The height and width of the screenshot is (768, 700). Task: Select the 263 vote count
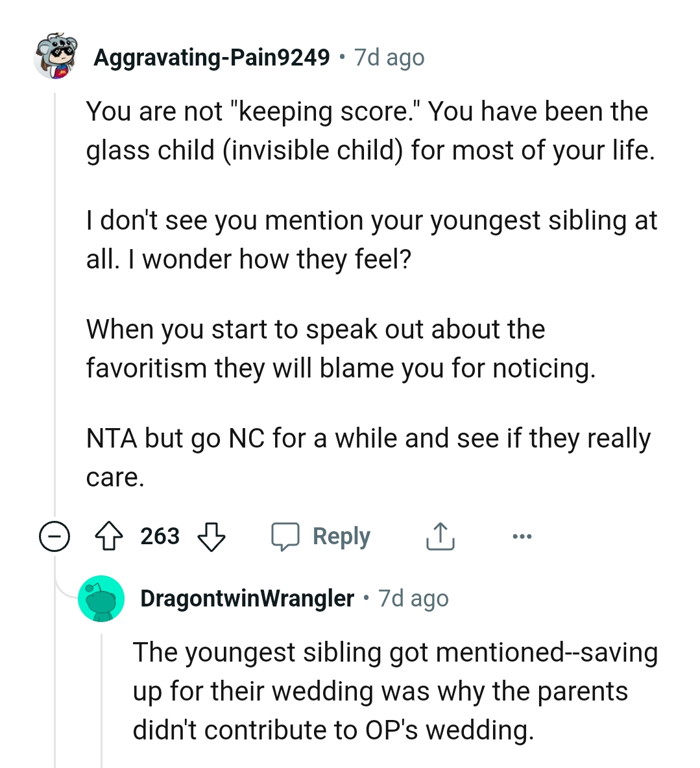[x=161, y=536]
